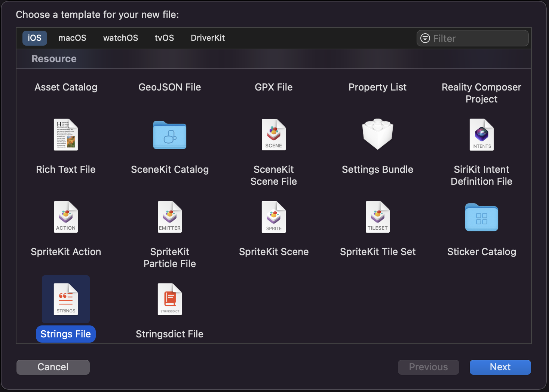
Task: Click the SpriteKit Tile Set label
Action: click(378, 252)
